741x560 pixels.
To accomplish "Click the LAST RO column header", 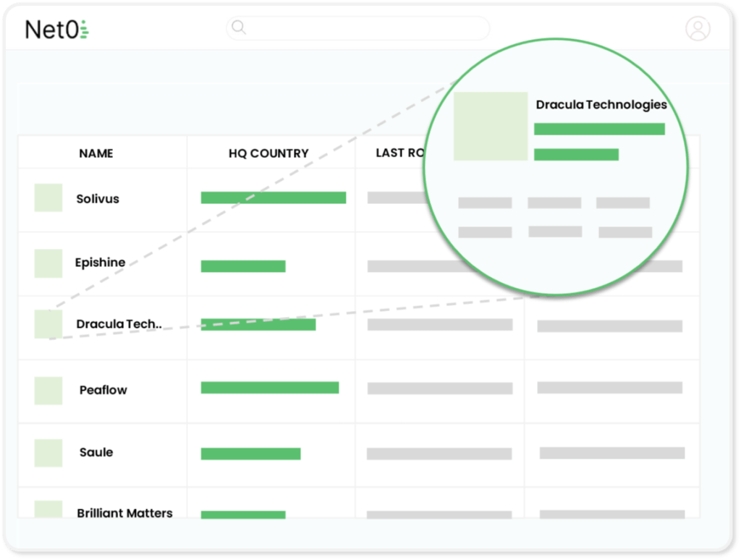I will [399, 153].
